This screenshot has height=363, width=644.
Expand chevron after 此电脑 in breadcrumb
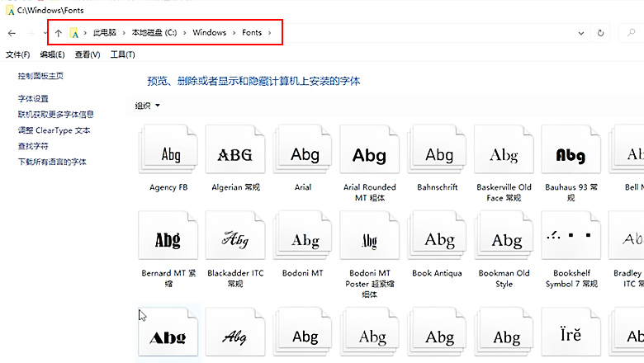124,33
